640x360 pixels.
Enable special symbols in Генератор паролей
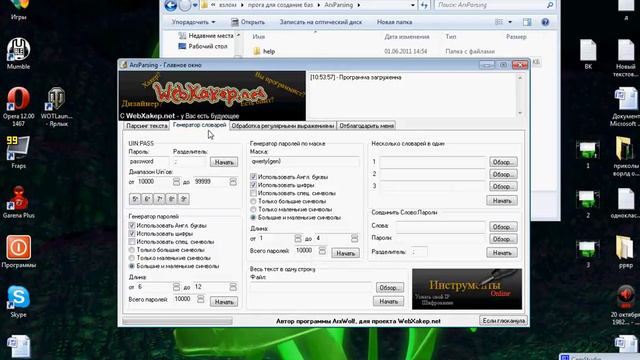tap(132, 242)
